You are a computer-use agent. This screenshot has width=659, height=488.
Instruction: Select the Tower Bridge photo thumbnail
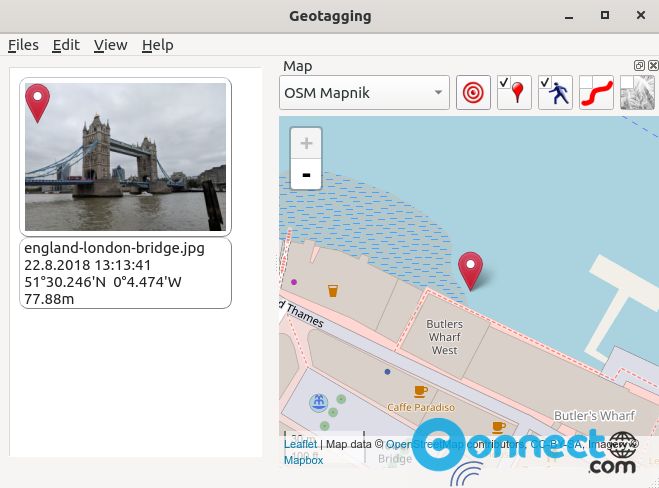[125, 157]
